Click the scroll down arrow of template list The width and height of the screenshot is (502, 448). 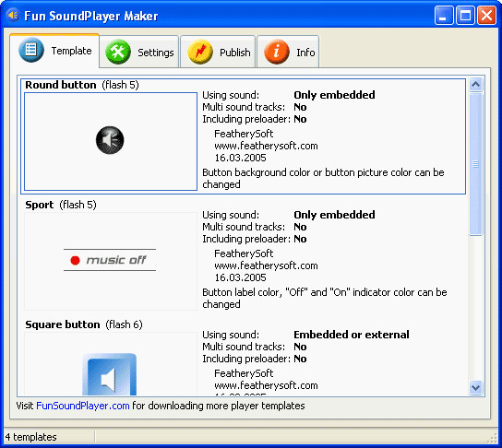pos(476,387)
